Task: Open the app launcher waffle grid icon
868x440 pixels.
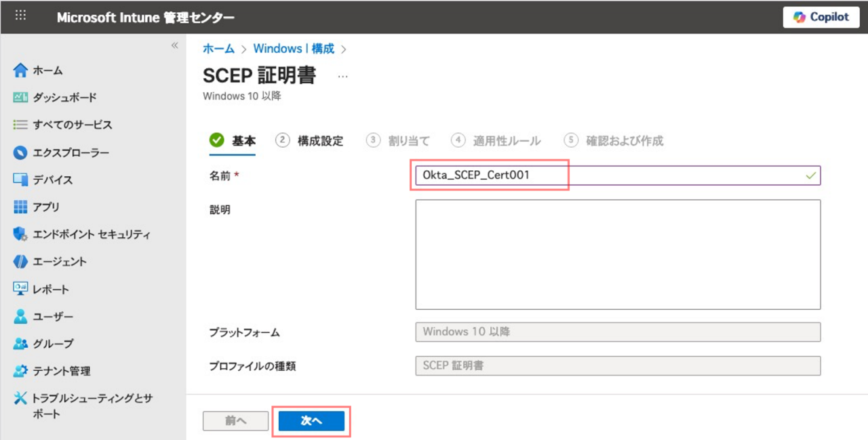Action: coord(20,16)
